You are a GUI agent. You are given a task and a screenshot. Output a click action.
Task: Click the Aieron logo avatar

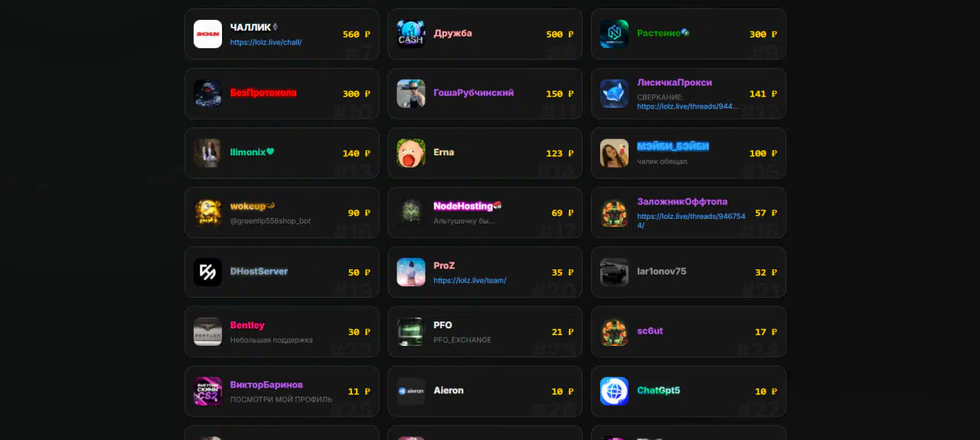tap(411, 391)
